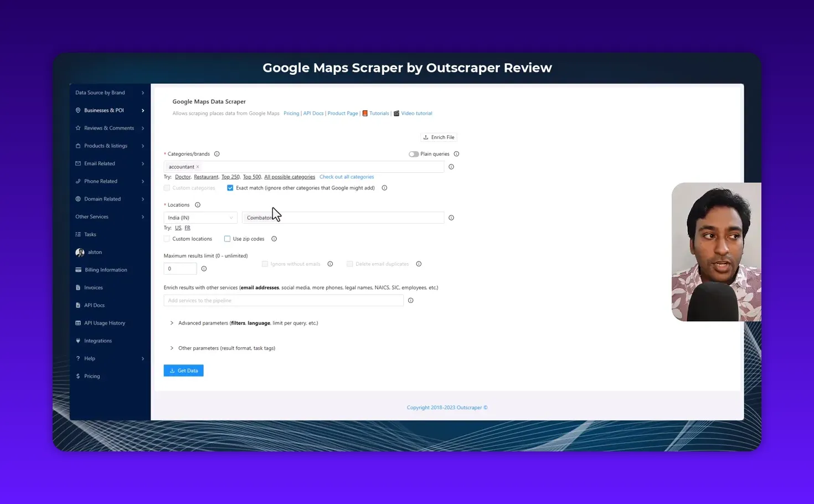Open the Check out all categories link
This screenshot has width=814, height=504.
click(346, 176)
